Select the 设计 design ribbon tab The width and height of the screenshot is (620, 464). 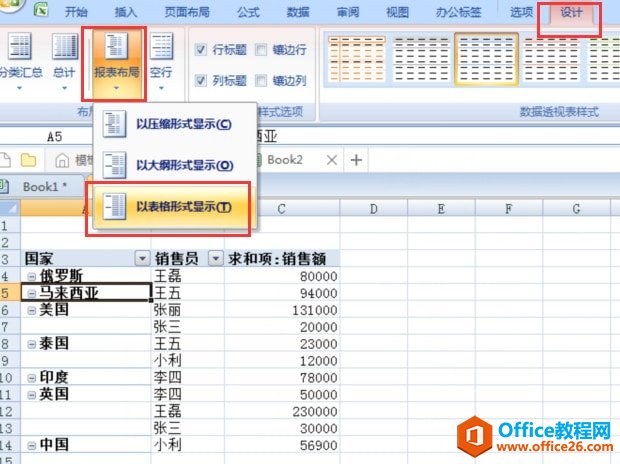coord(571,13)
